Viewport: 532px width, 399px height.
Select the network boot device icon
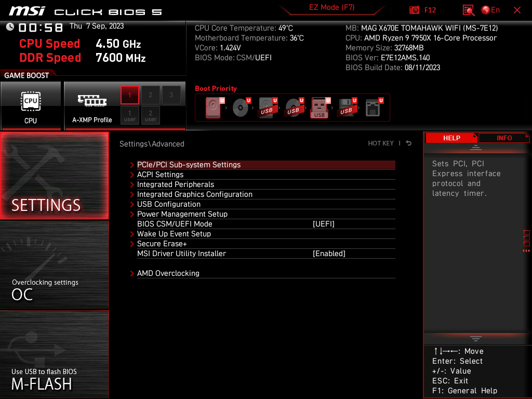tap(374, 108)
